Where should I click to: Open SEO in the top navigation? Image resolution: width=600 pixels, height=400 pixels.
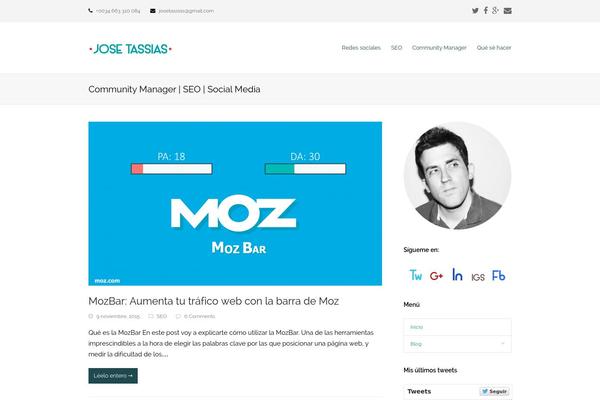click(x=396, y=48)
